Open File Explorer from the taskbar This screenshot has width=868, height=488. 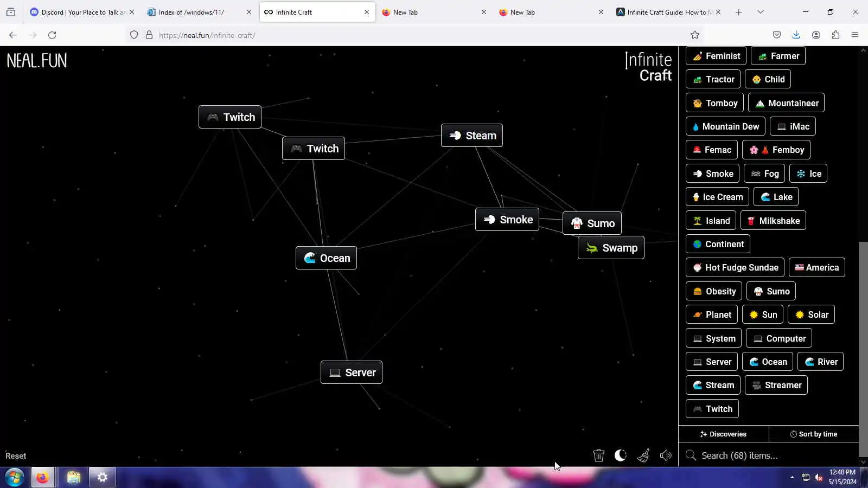coord(73,478)
